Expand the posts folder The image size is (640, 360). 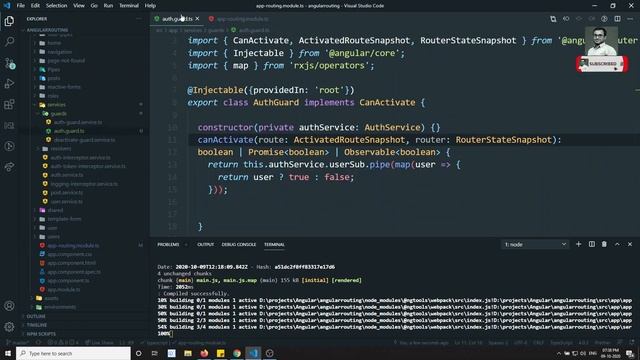click(x=53, y=78)
